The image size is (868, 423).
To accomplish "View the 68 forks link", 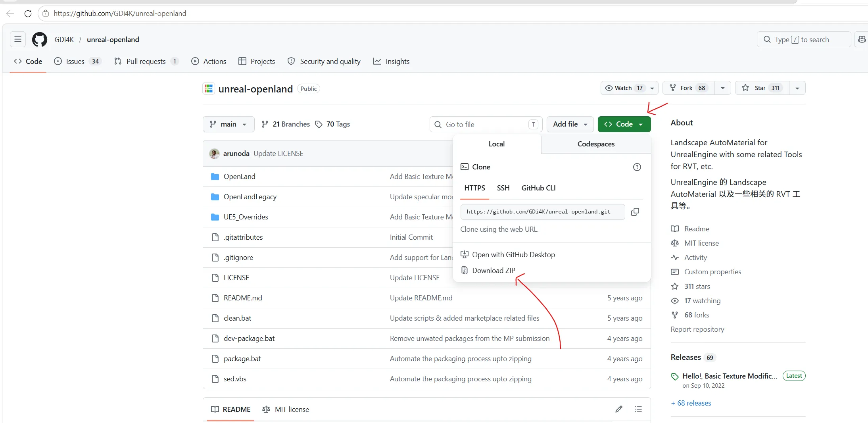I will pyautogui.click(x=690, y=315).
